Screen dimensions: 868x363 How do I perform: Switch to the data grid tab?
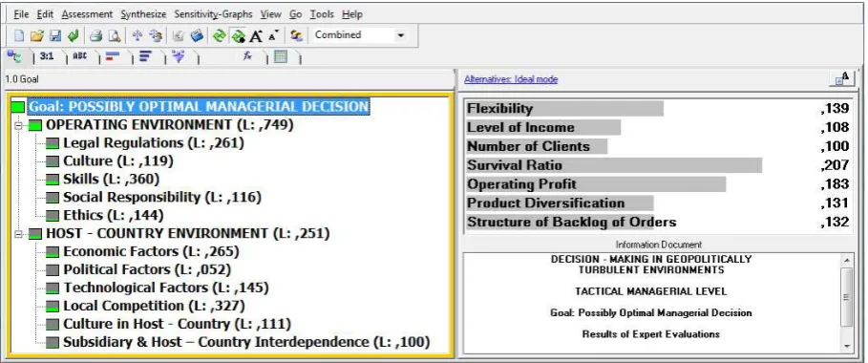(x=281, y=56)
